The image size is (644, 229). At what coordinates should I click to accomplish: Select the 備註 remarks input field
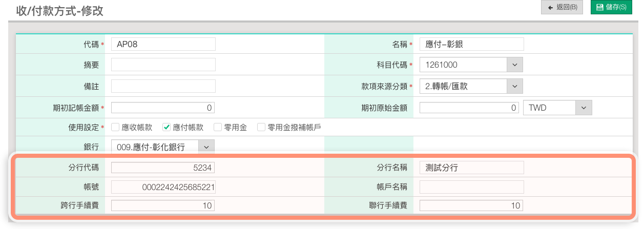(163, 86)
